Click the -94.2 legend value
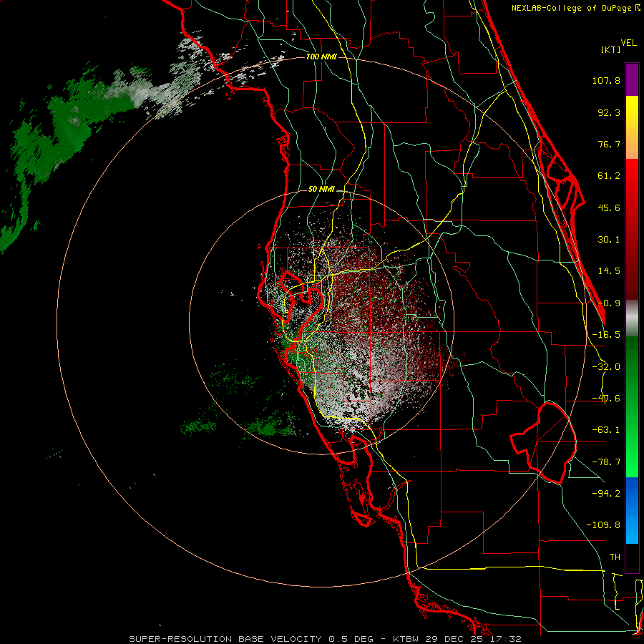Viewport: 644px width, 644px height. tap(606, 493)
